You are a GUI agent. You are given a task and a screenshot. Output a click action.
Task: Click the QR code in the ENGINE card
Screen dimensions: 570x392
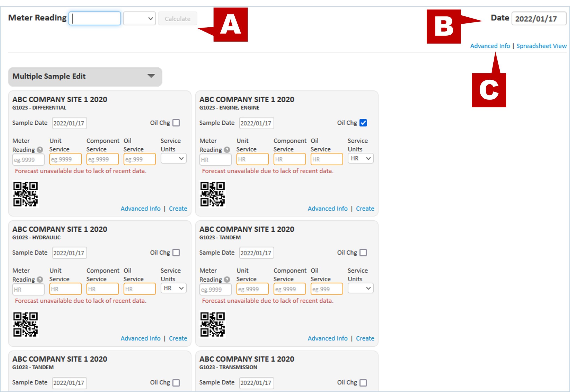213,194
